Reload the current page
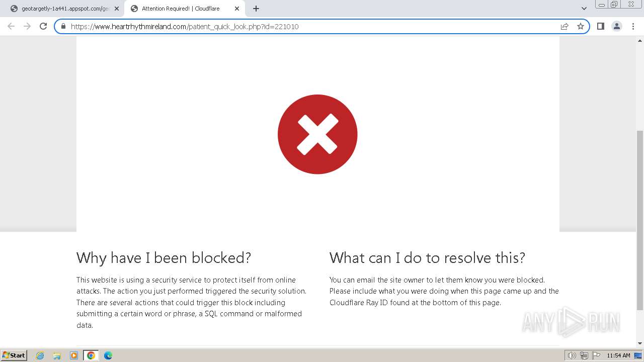Image resolution: width=644 pixels, height=362 pixels. [x=43, y=26]
